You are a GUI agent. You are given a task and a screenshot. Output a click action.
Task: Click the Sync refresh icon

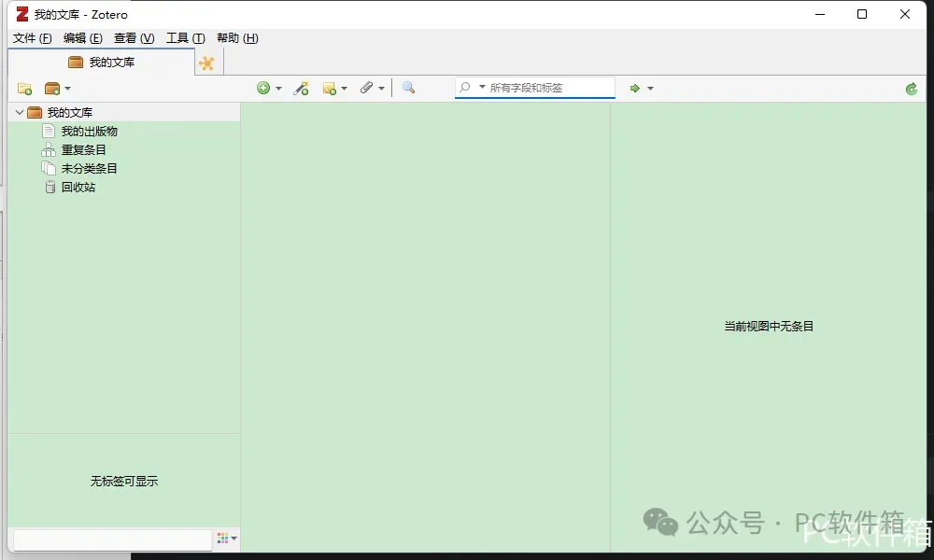click(912, 90)
